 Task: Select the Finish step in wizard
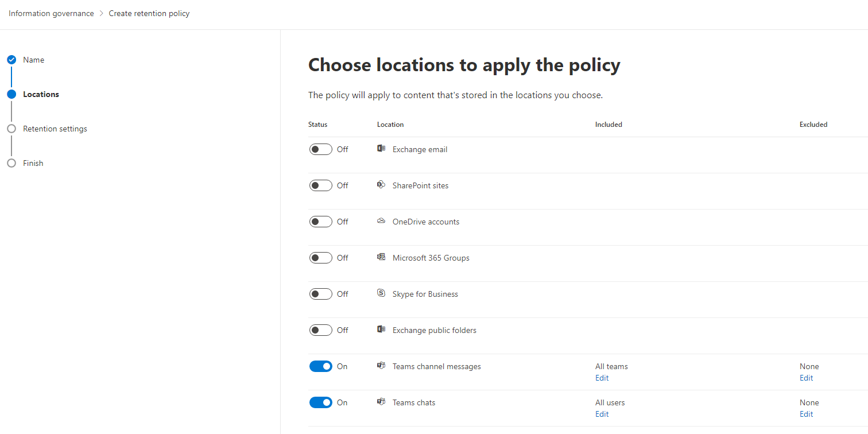[x=33, y=163]
